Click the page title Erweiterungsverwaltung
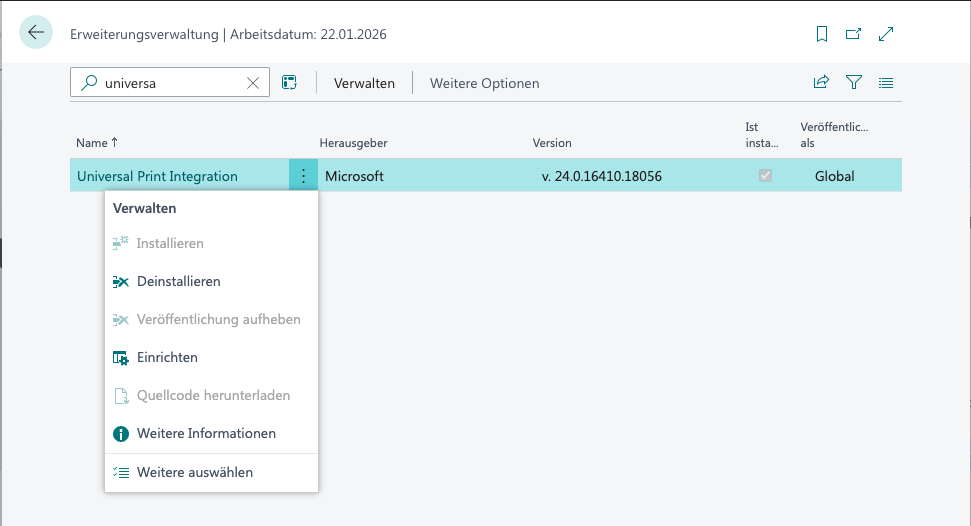 pos(144,34)
